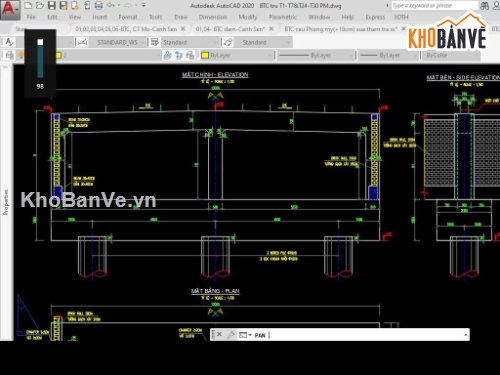
Task: Close the command line with its X
Action: (x=219, y=334)
